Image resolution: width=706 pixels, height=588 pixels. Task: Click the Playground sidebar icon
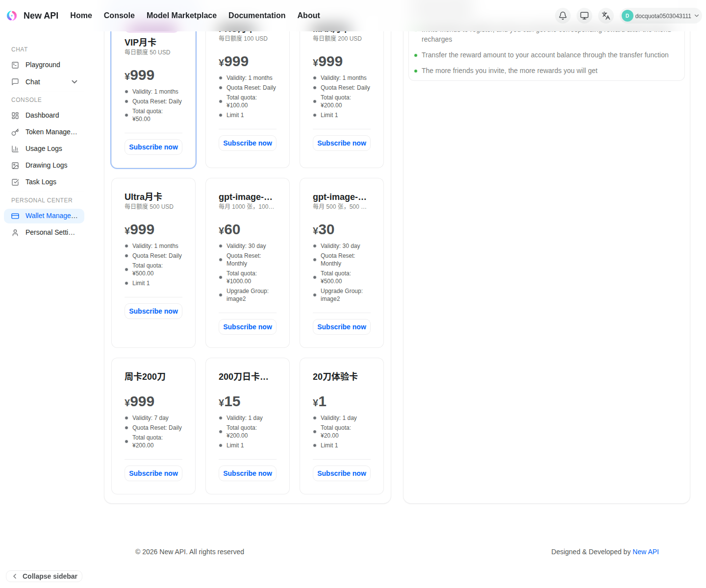coord(15,65)
